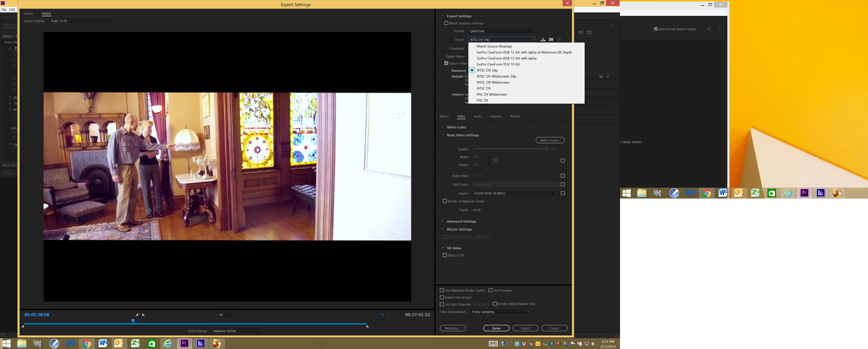Click the Import Preset icon

point(551,40)
